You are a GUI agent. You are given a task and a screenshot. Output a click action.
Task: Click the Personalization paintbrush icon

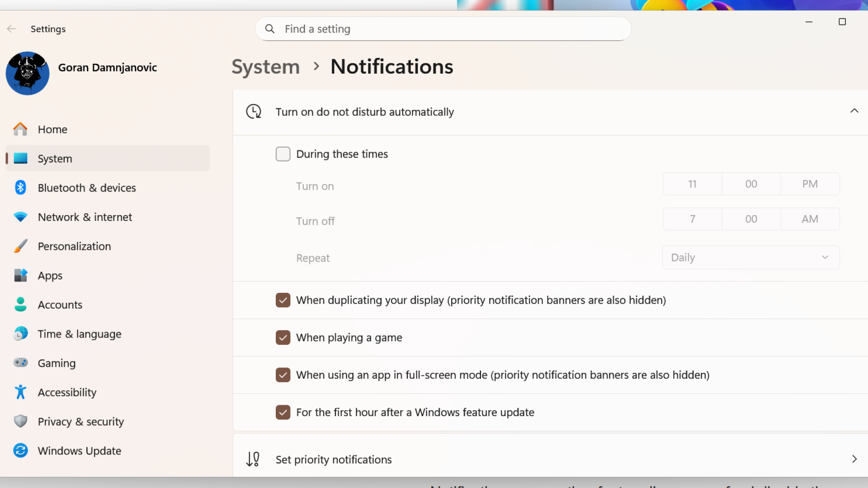(20, 246)
